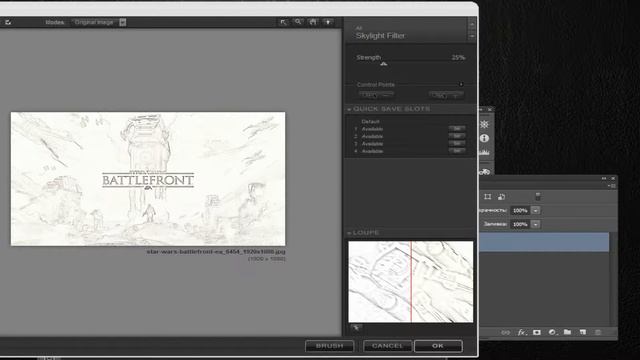Image resolution: width=640 pixels, height=360 pixels.
Task: Click the add layer mask icon
Action: pyautogui.click(x=537, y=333)
